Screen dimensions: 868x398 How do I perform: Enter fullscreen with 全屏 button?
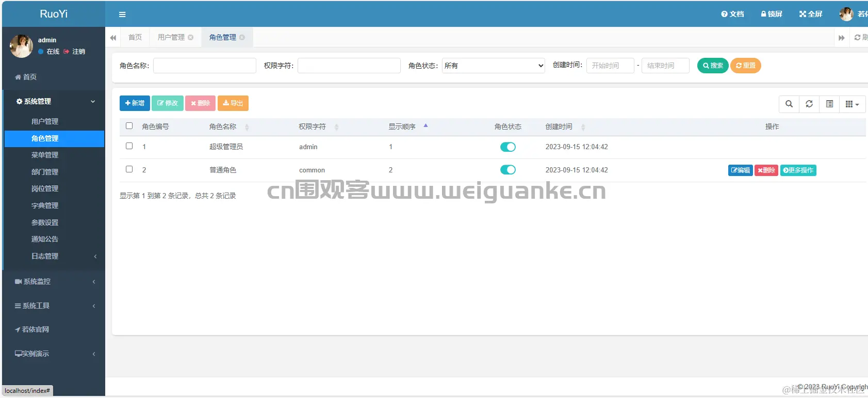[811, 14]
